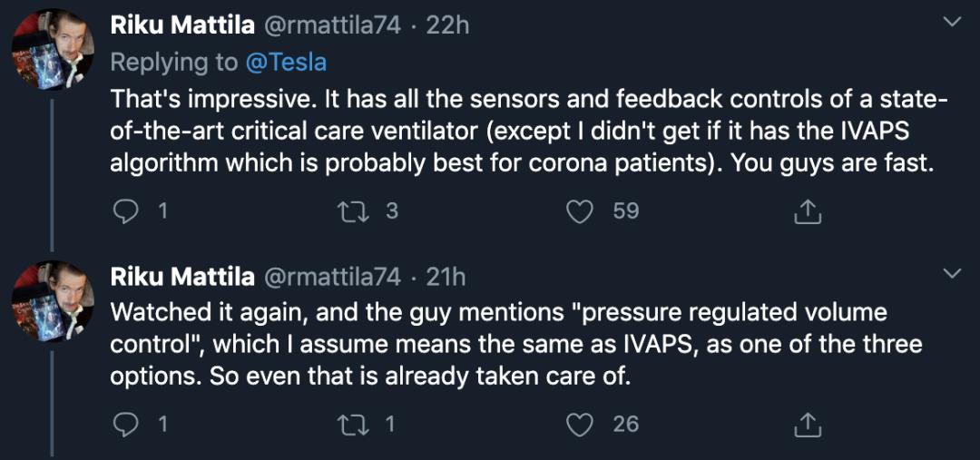Open the second tweet's 21h timestamp
The width and height of the screenshot is (980, 460).
click(446, 275)
